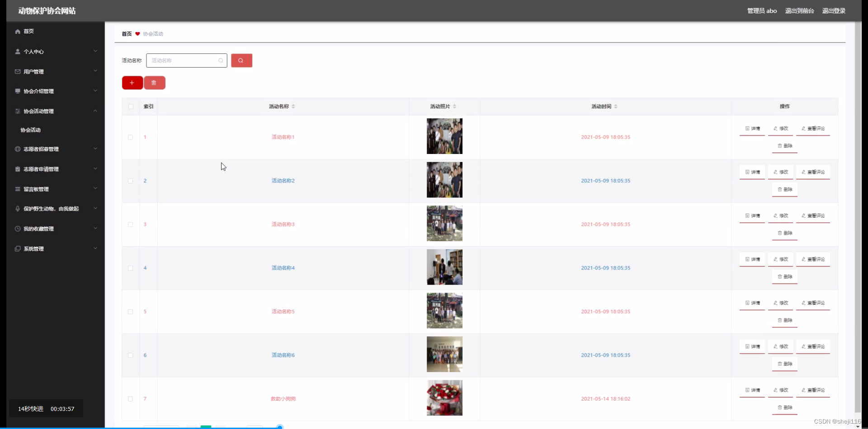Click 详情 for 活动名称5
The image size is (868, 429).
(x=752, y=303)
